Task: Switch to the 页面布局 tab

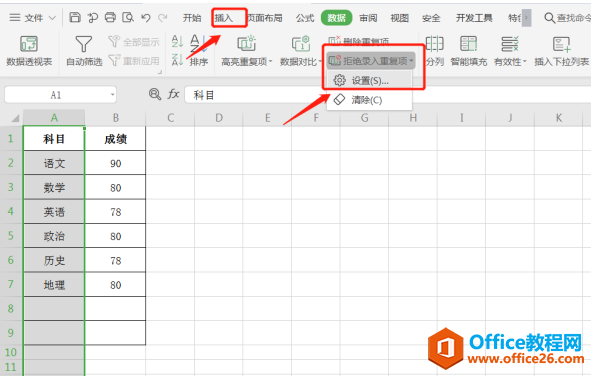Action: click(265, 18)
